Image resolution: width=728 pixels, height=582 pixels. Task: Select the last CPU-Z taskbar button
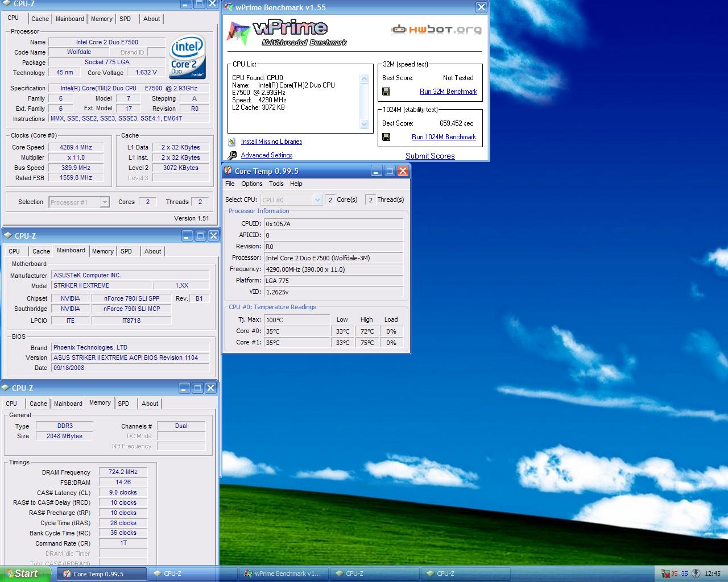465,574
